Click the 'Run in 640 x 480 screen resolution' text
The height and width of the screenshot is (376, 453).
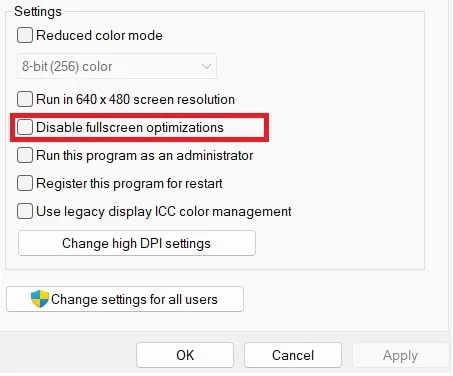pos(135,99)
